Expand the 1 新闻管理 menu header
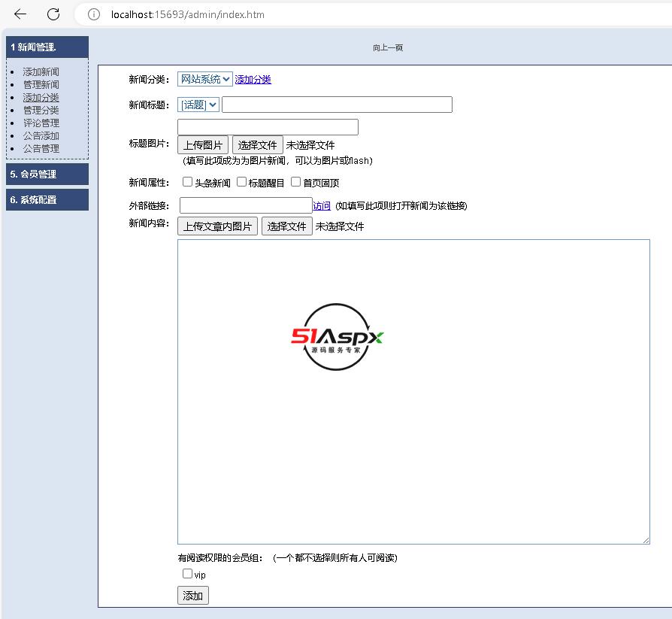 click(x=47, y=47)
